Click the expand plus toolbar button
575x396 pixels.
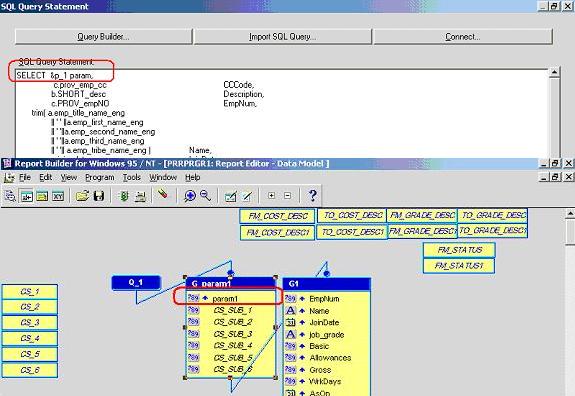click(271, 195)
